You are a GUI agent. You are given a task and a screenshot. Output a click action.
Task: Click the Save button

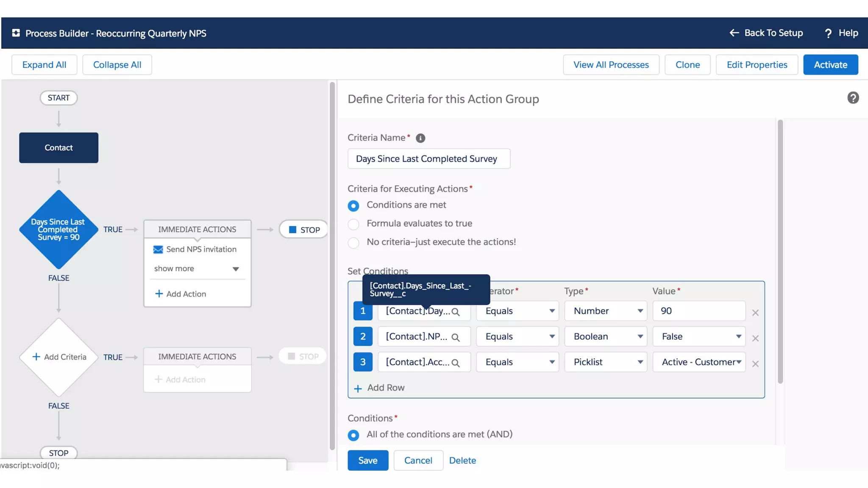368,460
